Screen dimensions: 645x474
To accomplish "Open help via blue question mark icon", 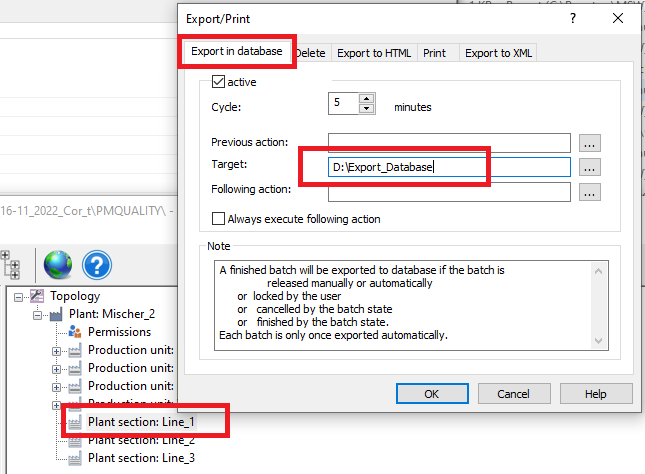I will tap(97, 265).
